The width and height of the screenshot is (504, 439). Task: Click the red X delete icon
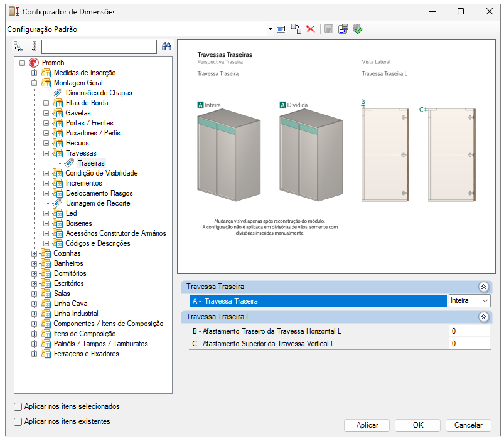tap(311, 29)
